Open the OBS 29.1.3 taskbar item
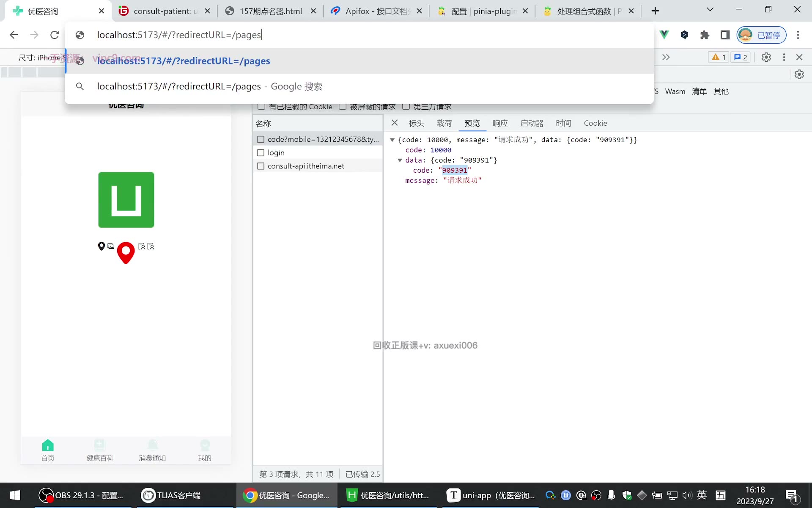This screenshot has height=508, width=812. click(x=82, y=495)
